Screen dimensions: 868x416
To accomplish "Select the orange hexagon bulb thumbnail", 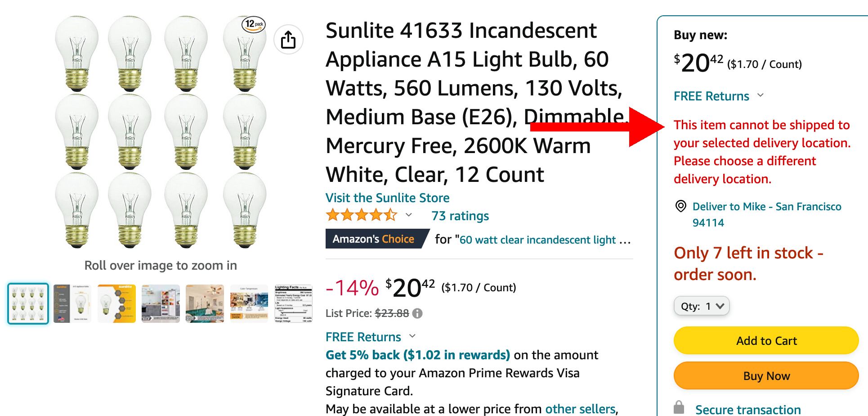I will 116,303.
